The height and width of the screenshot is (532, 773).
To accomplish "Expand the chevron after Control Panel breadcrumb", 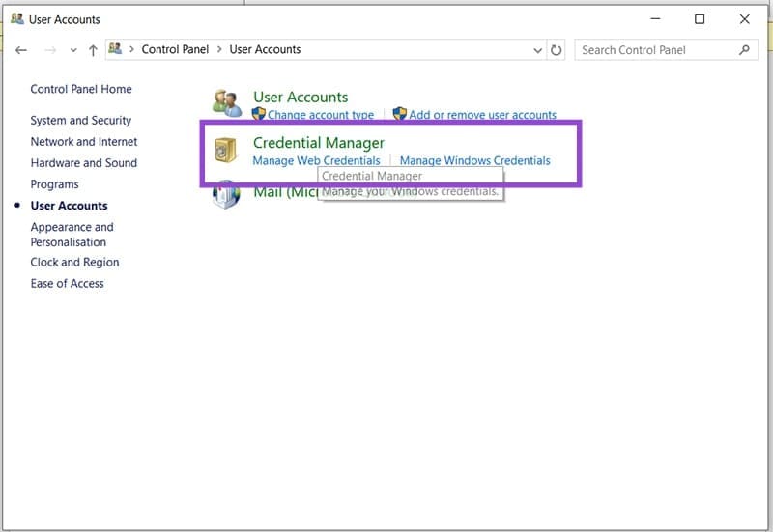I will tap(219, 49).
